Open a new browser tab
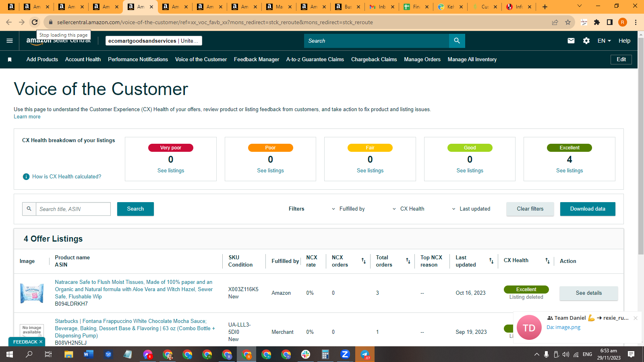Screen dimensions: 644x362 point(545,7)
